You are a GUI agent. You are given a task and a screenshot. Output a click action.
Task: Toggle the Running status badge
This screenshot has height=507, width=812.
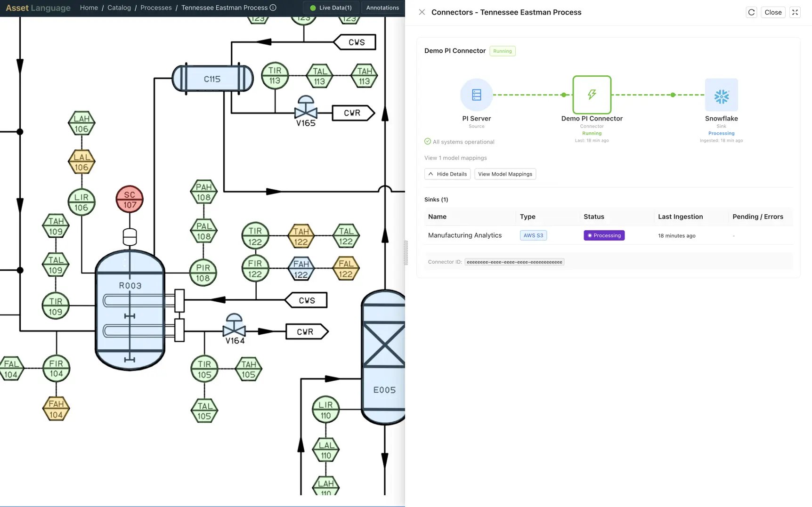[502, 51]
